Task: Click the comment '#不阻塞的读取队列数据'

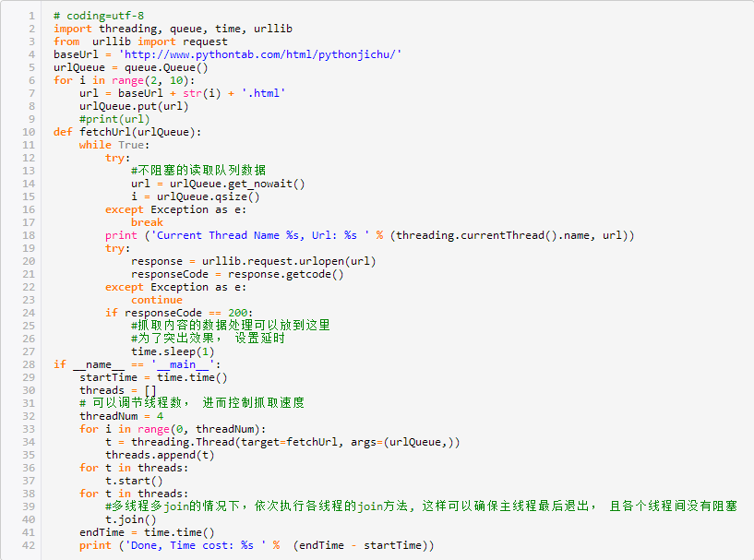Action: coord(198,171)
